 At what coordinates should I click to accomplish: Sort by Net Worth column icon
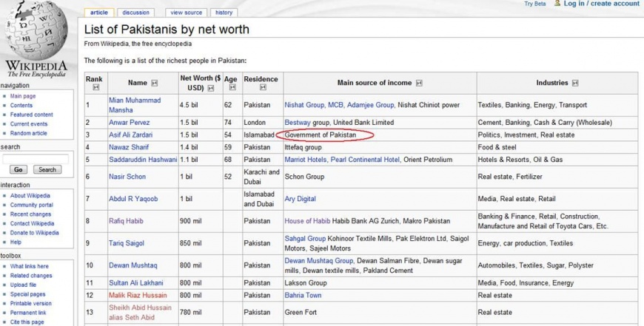(210, 88)
